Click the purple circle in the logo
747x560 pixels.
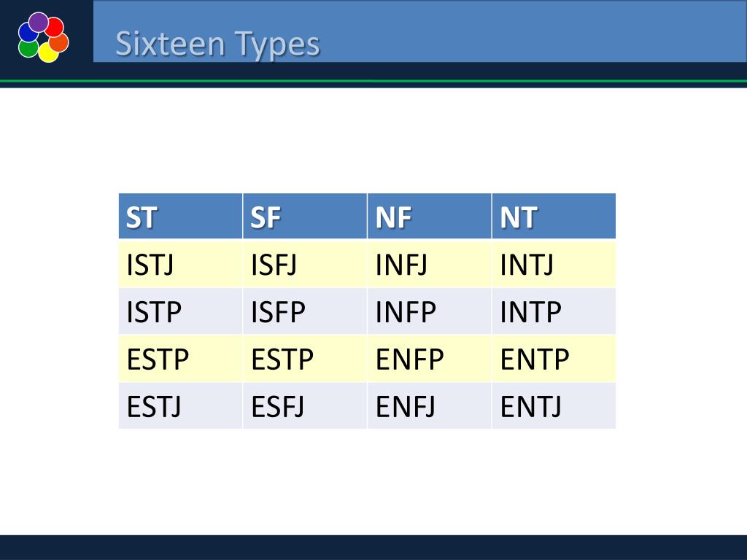click(x=39, y=22)
